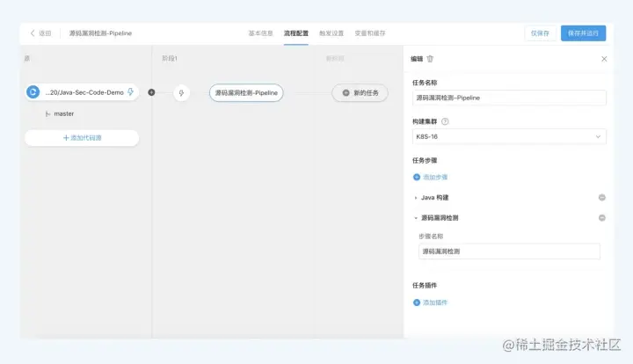633x364 pixels.
Task: Expand the Java 构建 step
Action: coord(415,198)
